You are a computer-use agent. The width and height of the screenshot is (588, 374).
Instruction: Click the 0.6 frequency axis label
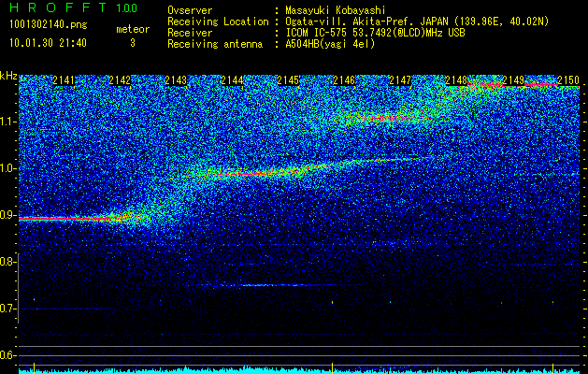tap(7, 355)
